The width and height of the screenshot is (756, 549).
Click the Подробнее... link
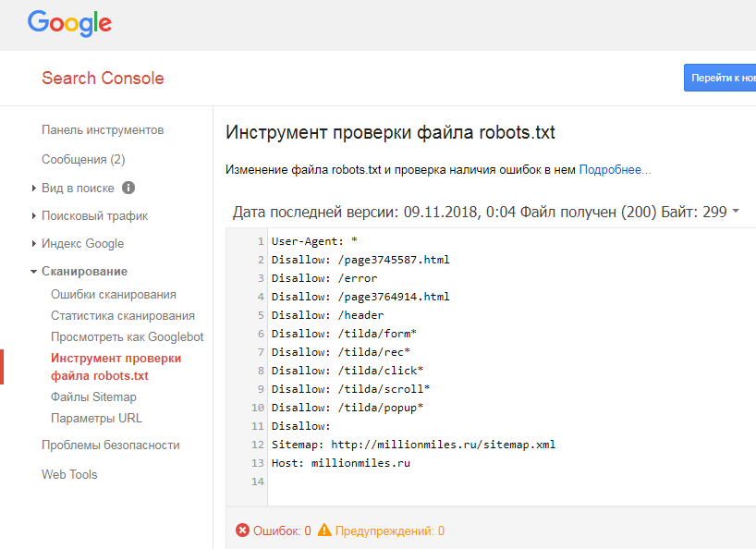coord(615,170)
